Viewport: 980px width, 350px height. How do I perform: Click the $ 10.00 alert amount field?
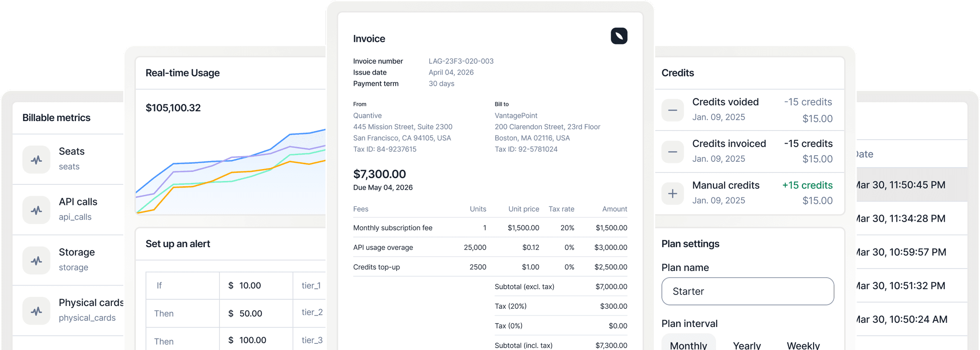tap(256, 286)
